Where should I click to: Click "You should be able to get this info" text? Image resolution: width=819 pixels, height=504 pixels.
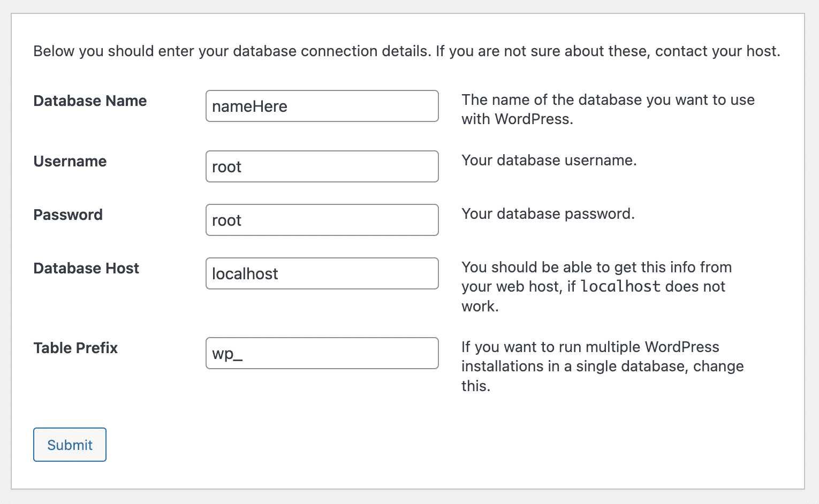[x=596, y=268]
